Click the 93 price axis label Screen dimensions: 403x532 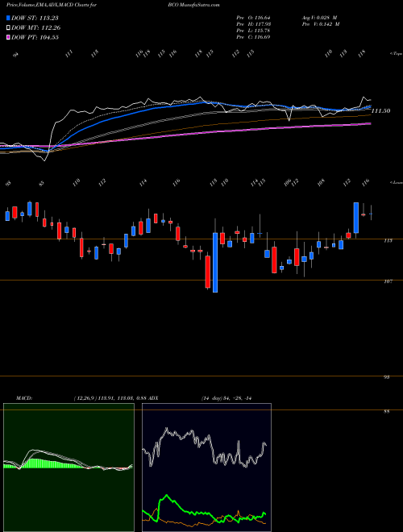pyautogui.click(x=386, y=377)
